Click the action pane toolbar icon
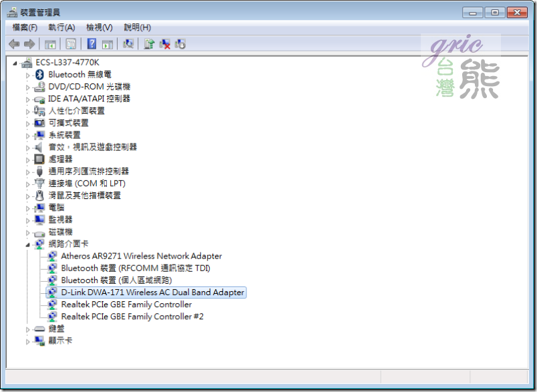This screenshot has height=392, width=537. (108, 44)
